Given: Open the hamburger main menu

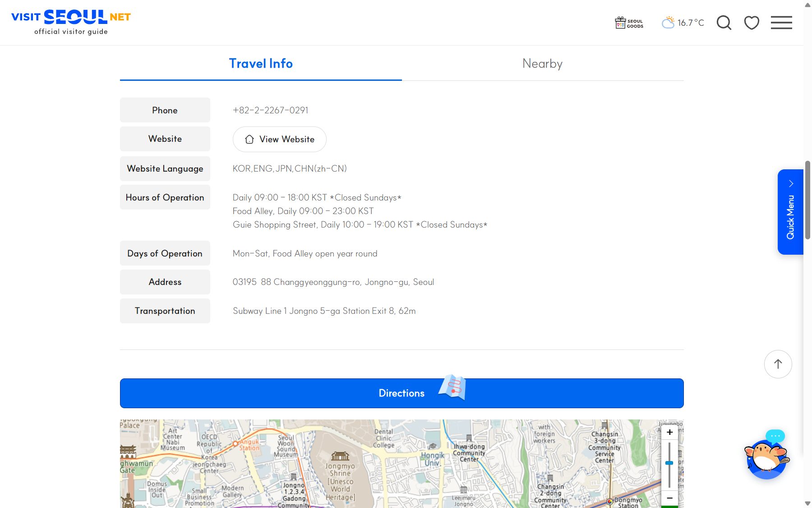Looking at the screenshot, I should (781, 23).
